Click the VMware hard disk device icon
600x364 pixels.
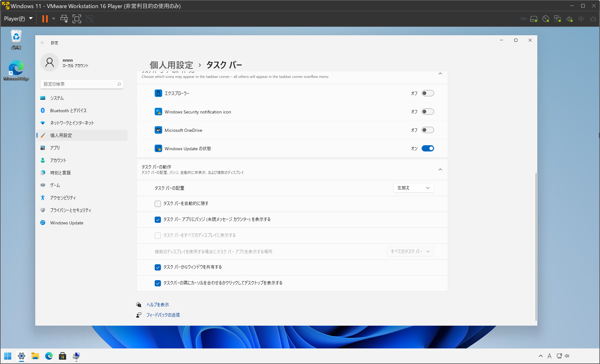click(x=534, y=19)
